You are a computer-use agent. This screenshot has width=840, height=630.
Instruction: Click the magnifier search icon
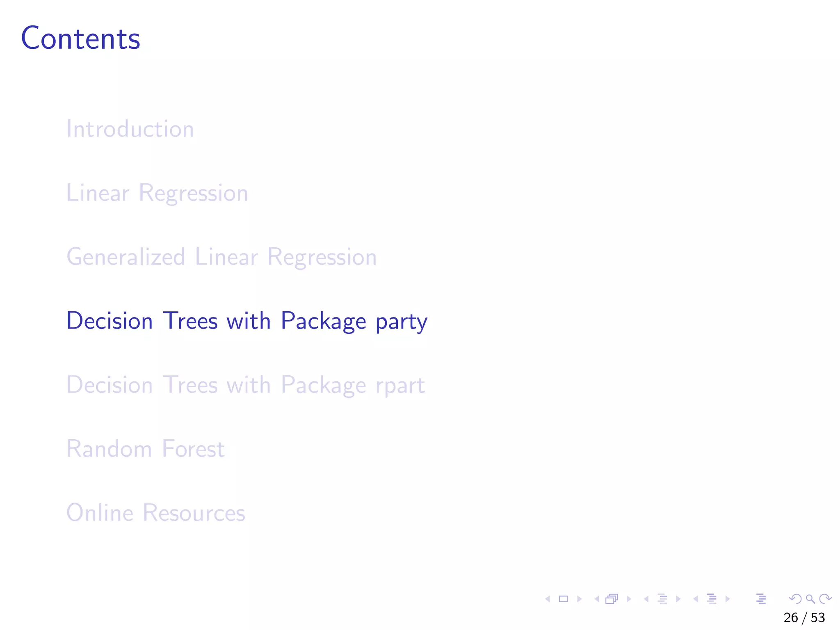(810, 599)
